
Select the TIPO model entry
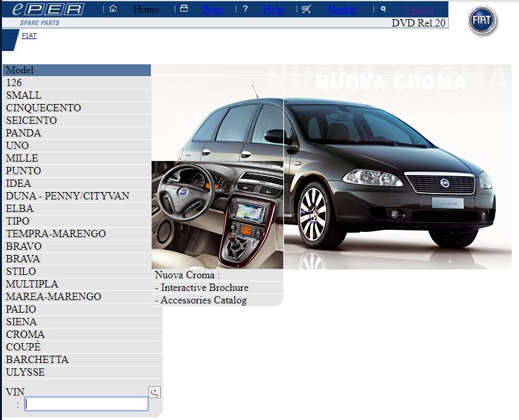click(x=77, y=221)
